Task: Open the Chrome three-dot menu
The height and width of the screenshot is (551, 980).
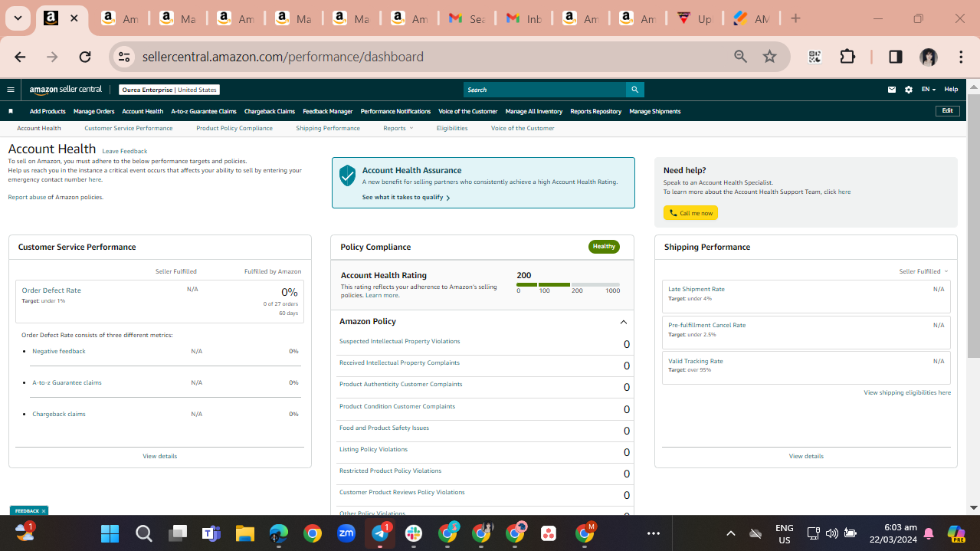Action: (961, 57)
